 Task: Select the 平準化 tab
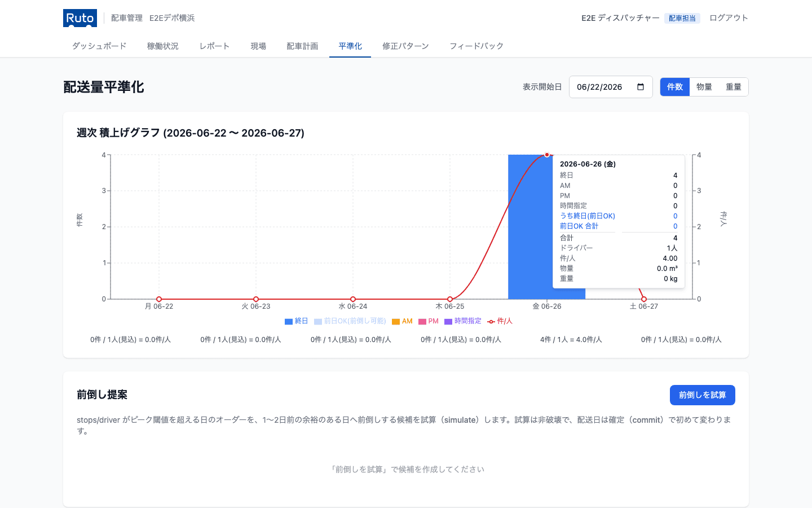[350, 46]
